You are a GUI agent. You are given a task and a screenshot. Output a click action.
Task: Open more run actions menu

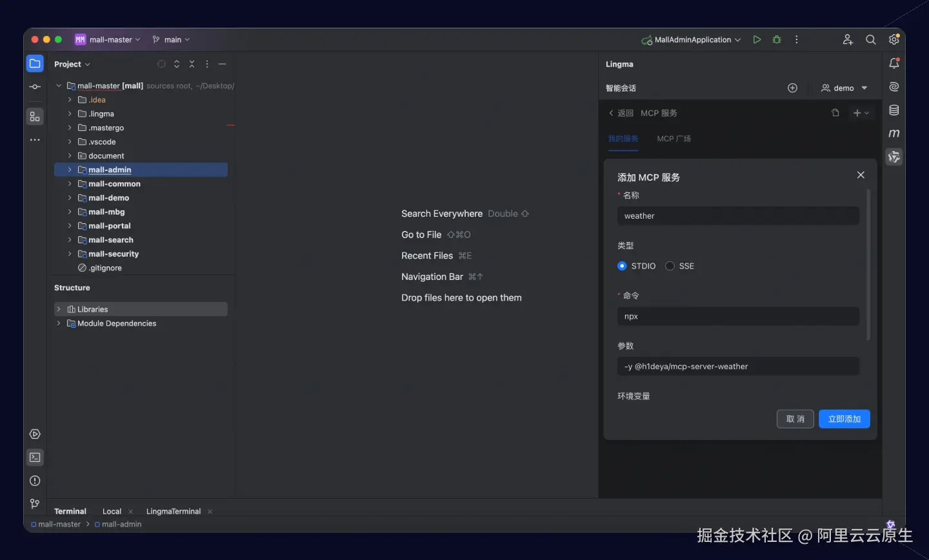click(x=797, y=39)
